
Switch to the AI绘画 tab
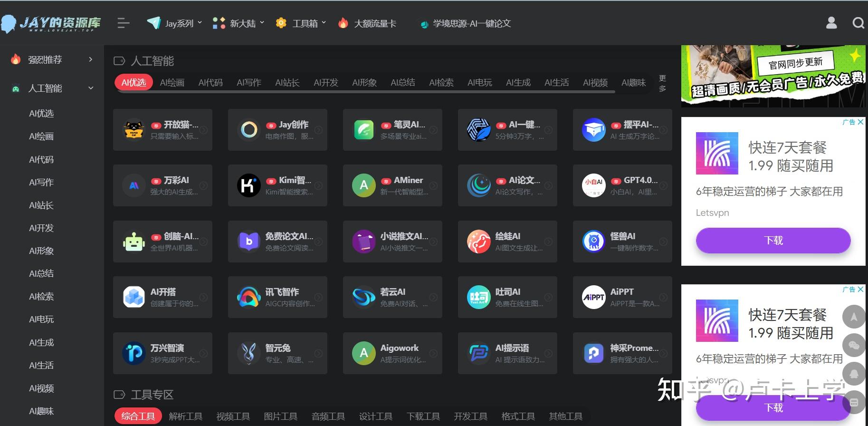[x=172, y=82]
